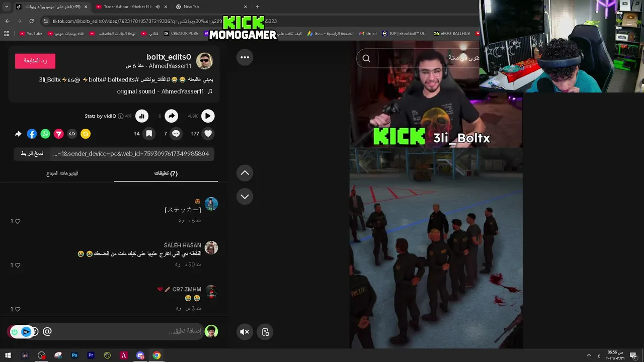Screen dimensions: 644x362
Task: Click the video link URL text field
Action: [x=132, y=154]
